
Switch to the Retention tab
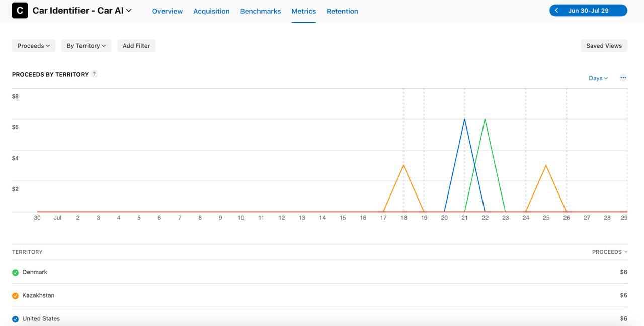342,10
